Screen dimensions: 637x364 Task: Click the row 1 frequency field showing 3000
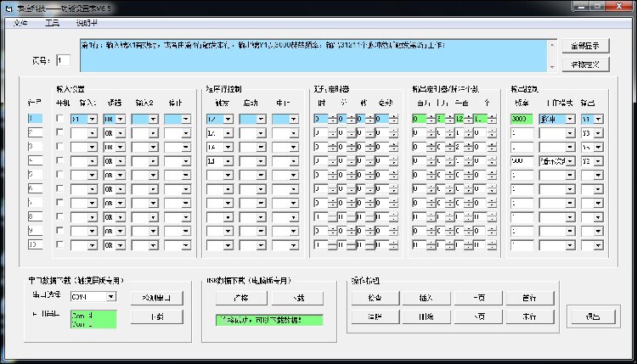pyautogui.click(x=522, y=119)
